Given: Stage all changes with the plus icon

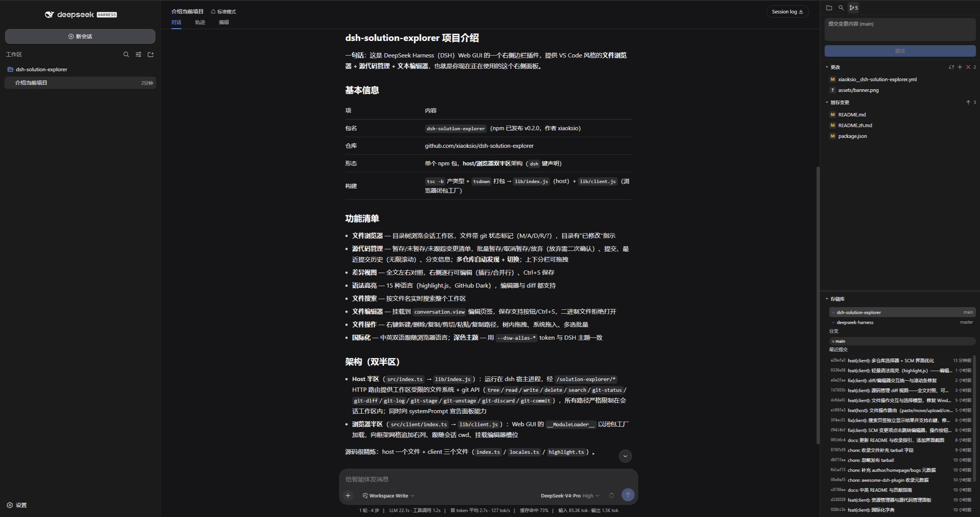Looking at the screenshot, I should click(x=960, y=67).
